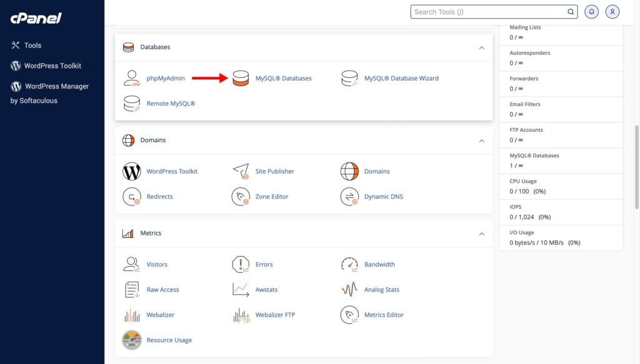Open the Zone Editor link
Screen dimensions: 640x364
point(272,197)
